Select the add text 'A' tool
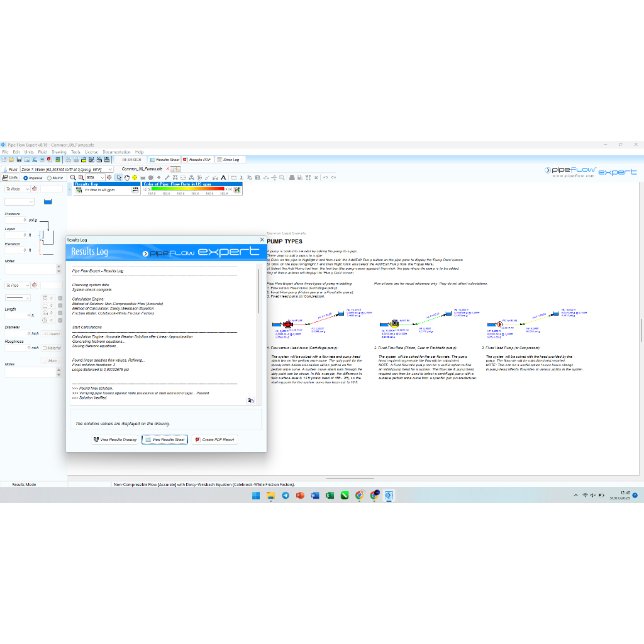644x644 pixels. (x=223, y=178)
